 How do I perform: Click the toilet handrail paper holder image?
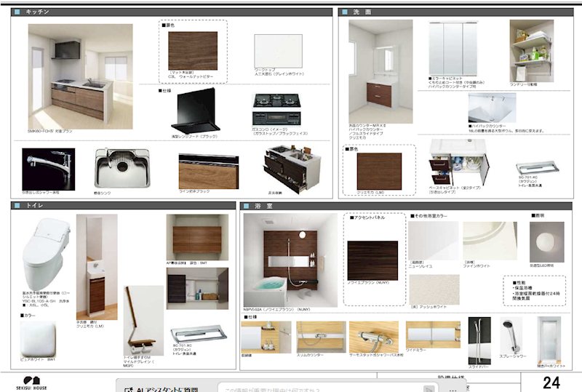pos(143,320)
